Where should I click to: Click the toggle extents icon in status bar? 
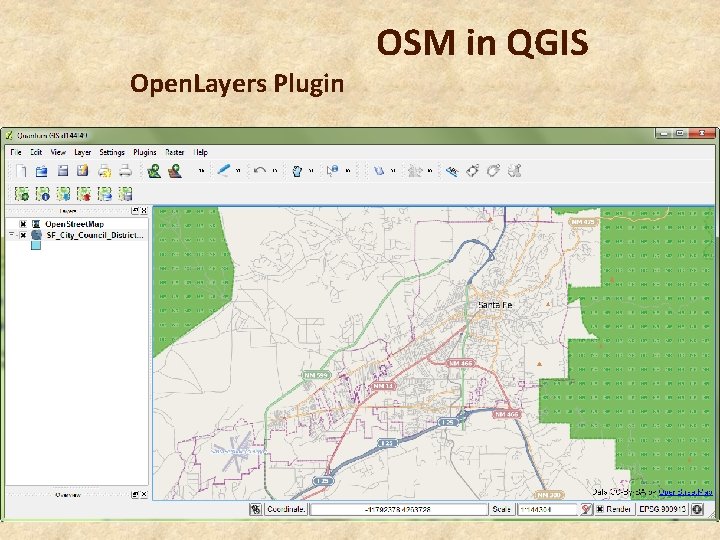tap(256, 509)
